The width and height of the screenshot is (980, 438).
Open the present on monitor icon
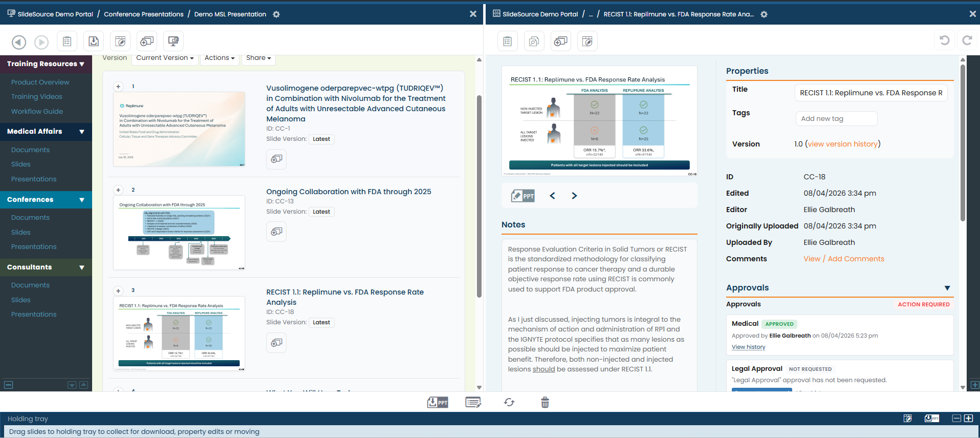[173, 41]
